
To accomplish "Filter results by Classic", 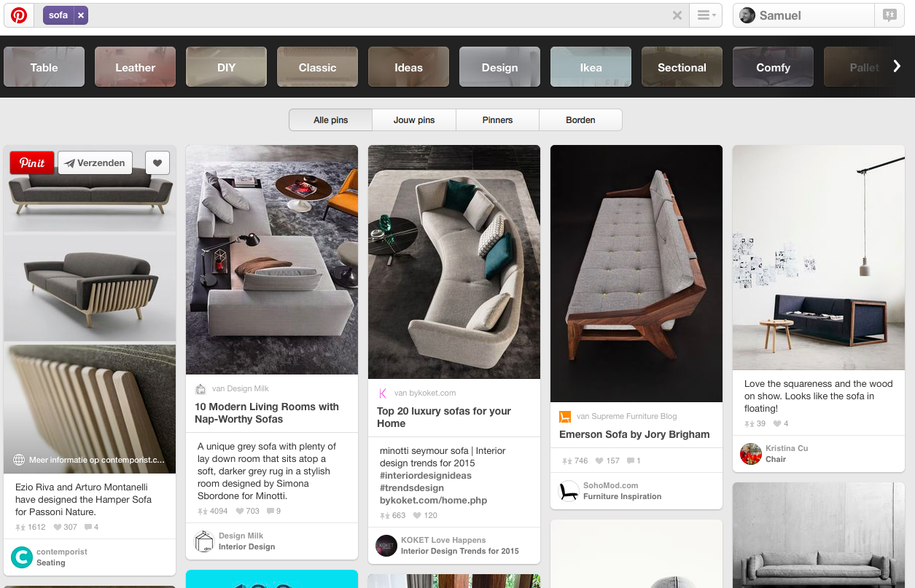I will pyautogui.click(x=317, y=67).
